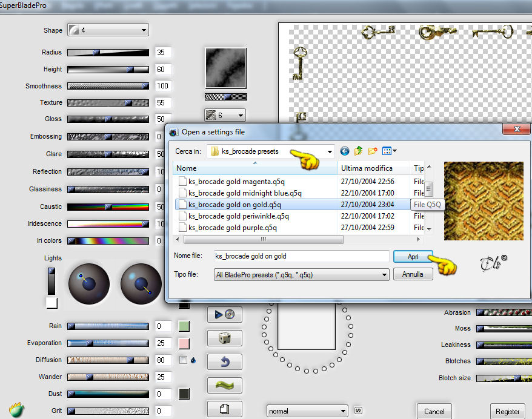532x419 pixels.
Task: Click the dice randomize button
Action: pyautogui.click(x=225, y=338)
